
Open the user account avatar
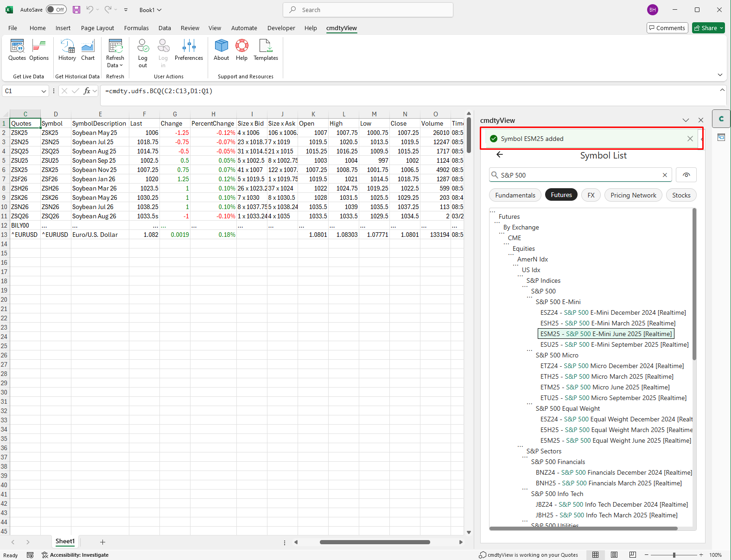(x=653, y=10)
